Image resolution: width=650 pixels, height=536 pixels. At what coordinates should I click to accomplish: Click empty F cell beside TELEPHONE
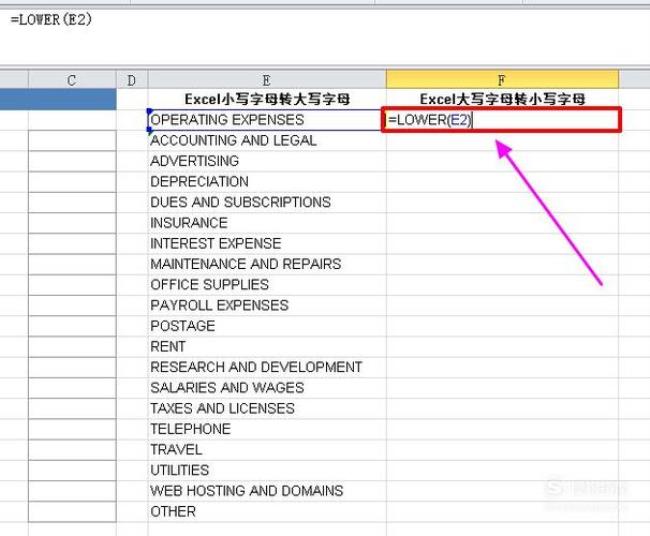click(502, 429)
